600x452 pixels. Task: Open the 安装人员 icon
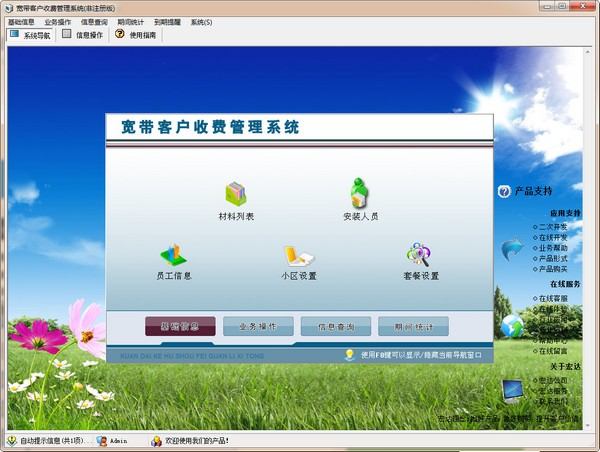pos(360,192)
